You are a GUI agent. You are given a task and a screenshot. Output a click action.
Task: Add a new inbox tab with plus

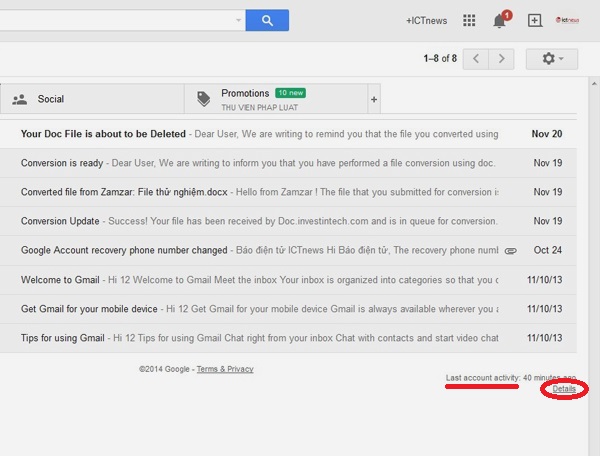coord(374,99)
